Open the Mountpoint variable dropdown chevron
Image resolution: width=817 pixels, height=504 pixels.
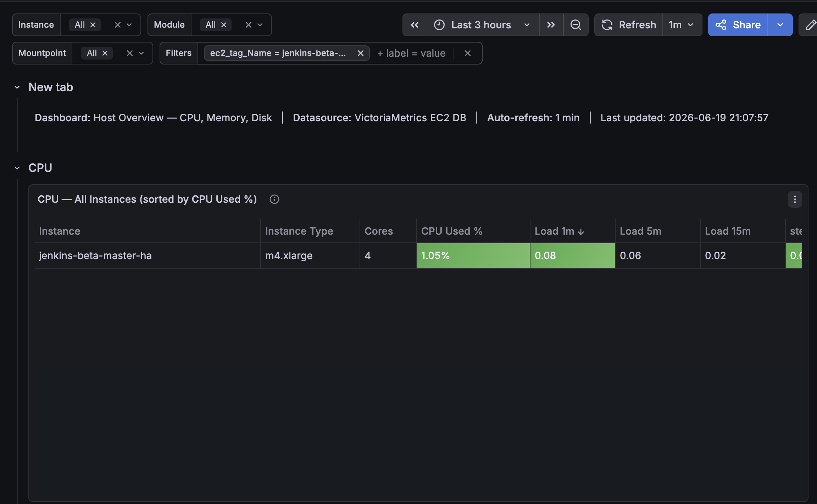pyautogui.click(x=141, y=53)
